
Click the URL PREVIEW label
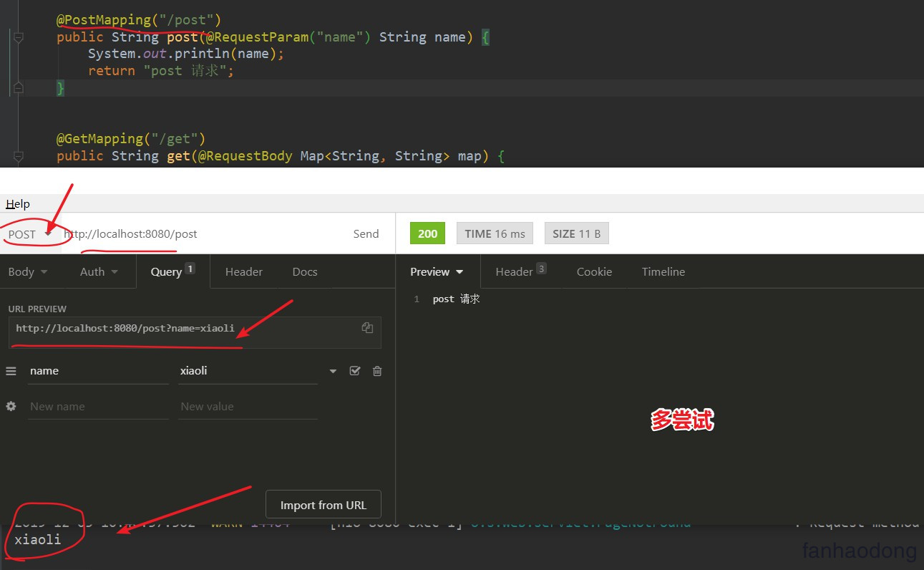pos(37,309)
